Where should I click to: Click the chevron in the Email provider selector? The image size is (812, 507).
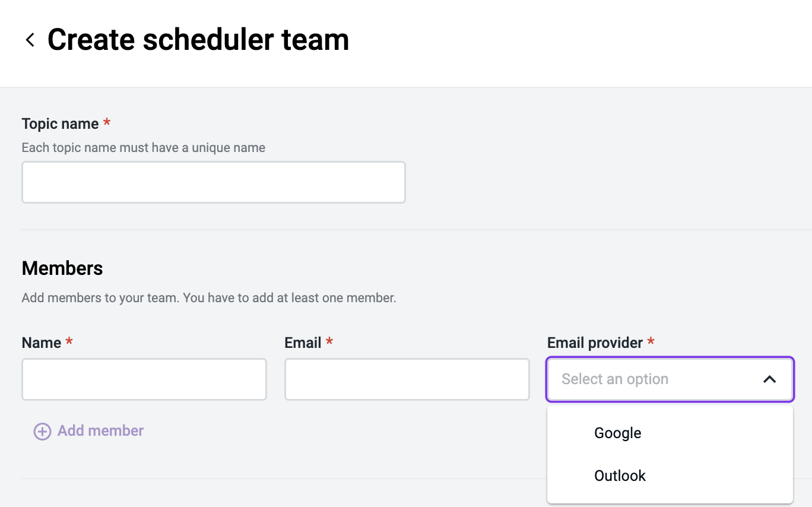pos(770,379)
